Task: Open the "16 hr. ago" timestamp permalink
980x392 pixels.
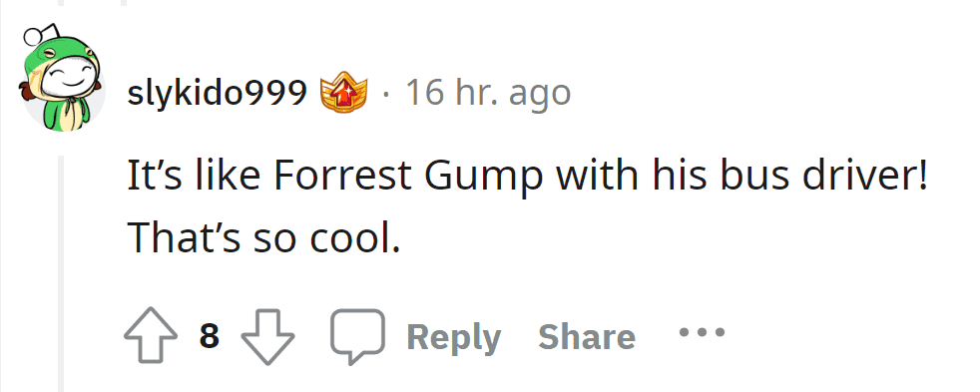Action: click(488, 94)
